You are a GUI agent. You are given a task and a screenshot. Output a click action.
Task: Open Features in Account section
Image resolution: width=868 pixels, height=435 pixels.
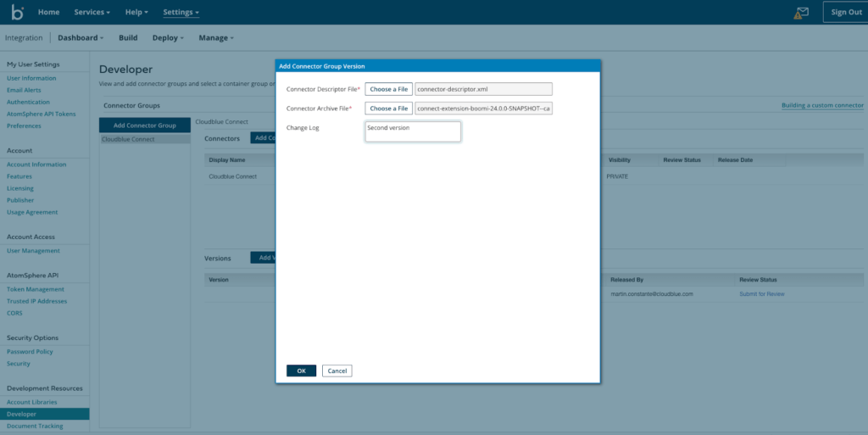[19, 176]
